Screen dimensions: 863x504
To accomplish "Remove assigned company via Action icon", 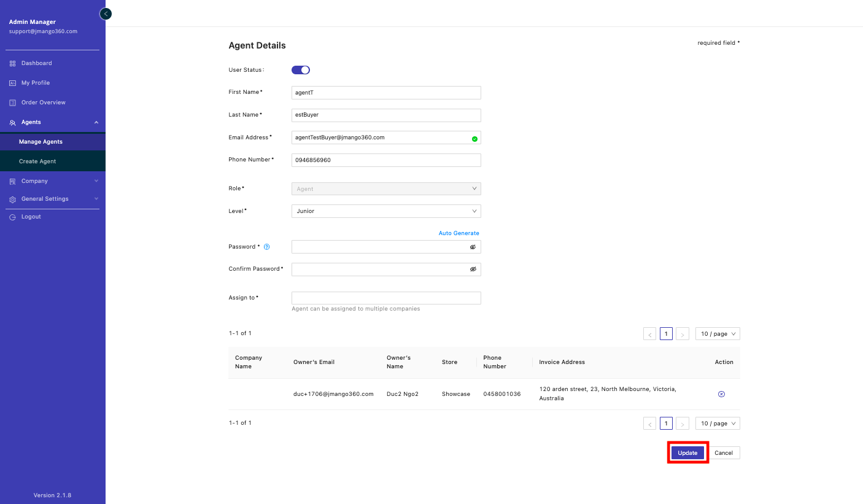I will (x=721, y=394).
